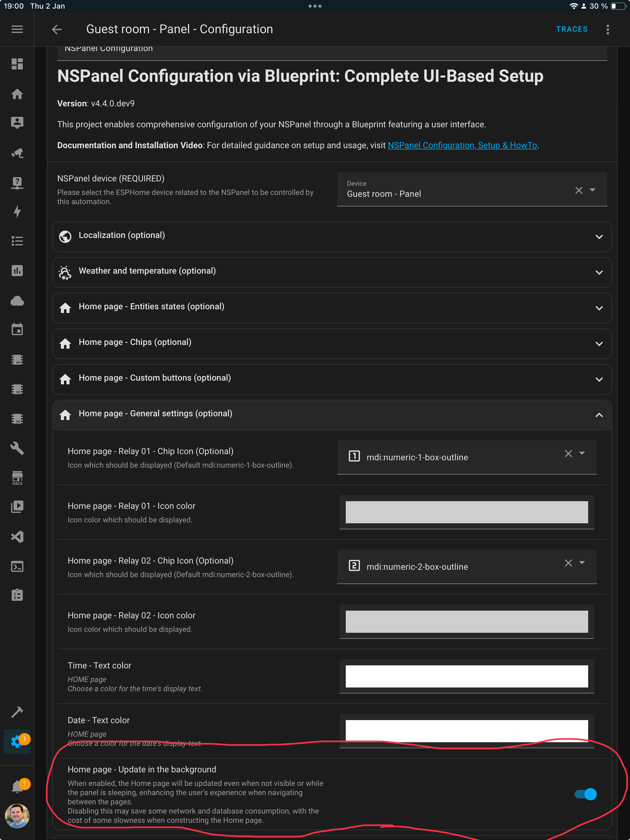
Task: Collapse Home page - General settings section
Action: point(599,415)
